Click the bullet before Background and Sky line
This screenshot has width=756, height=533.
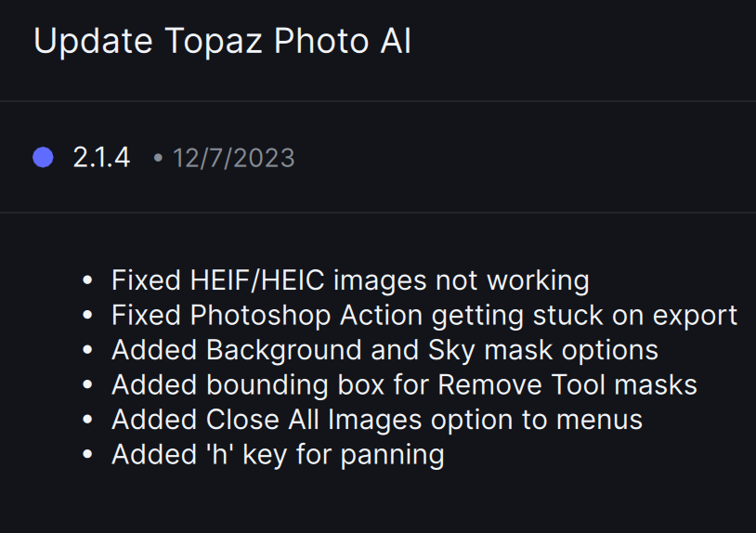87,350
